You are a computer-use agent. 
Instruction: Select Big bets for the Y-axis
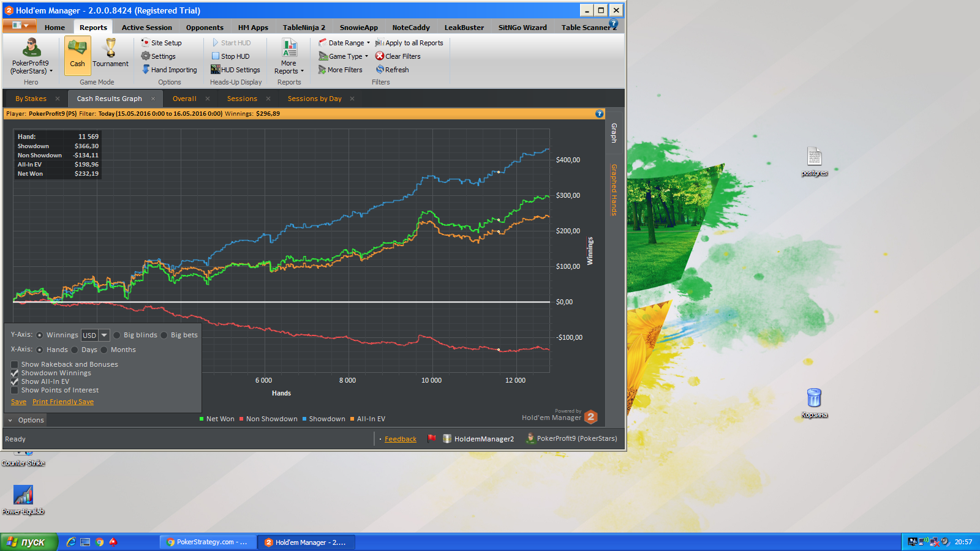coord(164,335)
